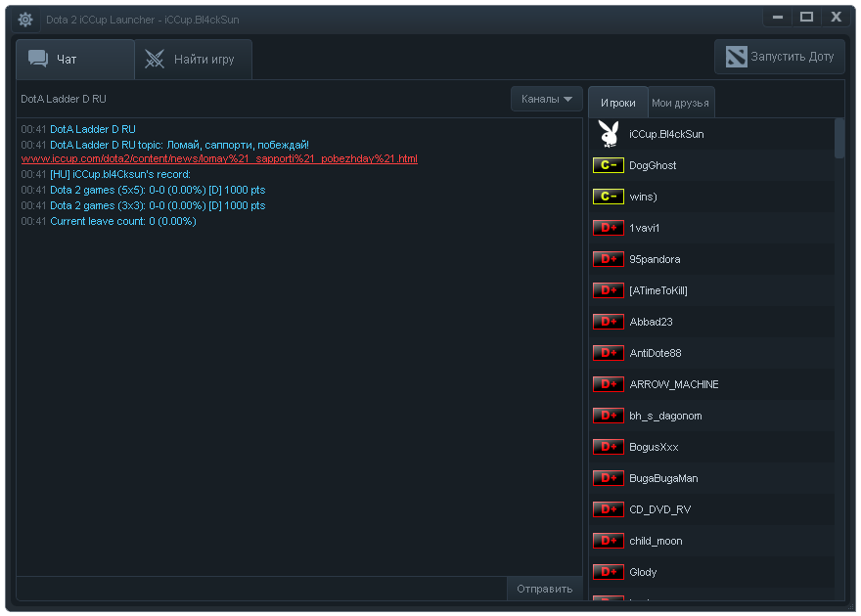Click the D+ badge beside ARROW_MACHINE
The width and height of the screenshot is (861, 616).
coord(608,384)
